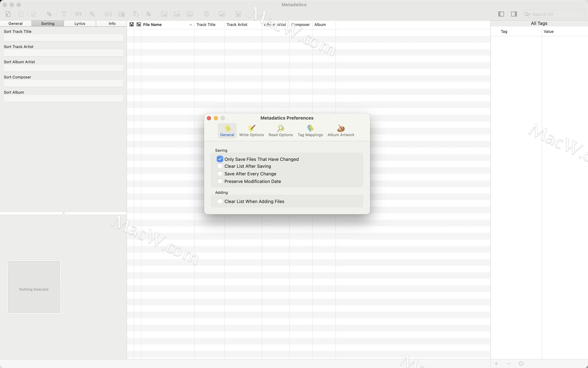Uncheck Only Save Files That Have Changed
Image resolution: width=588 pixels, height=368 pixels.
click(x=220, y=159)
